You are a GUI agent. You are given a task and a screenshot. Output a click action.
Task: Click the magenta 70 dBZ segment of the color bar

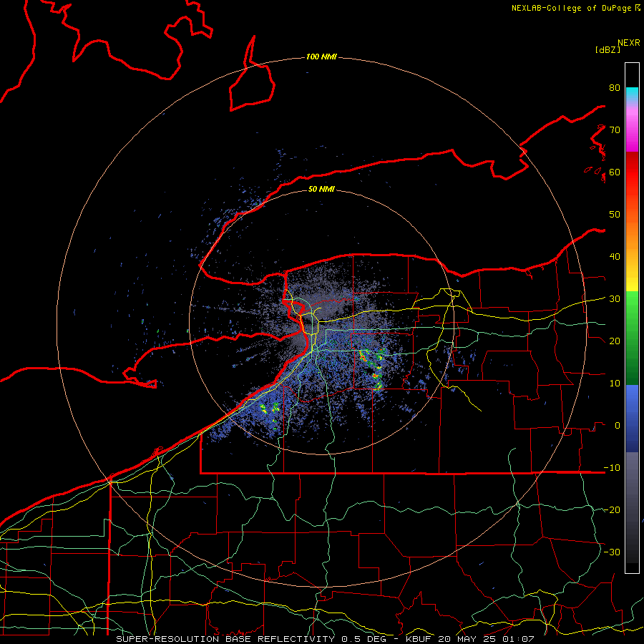click(x=632, y=131)
